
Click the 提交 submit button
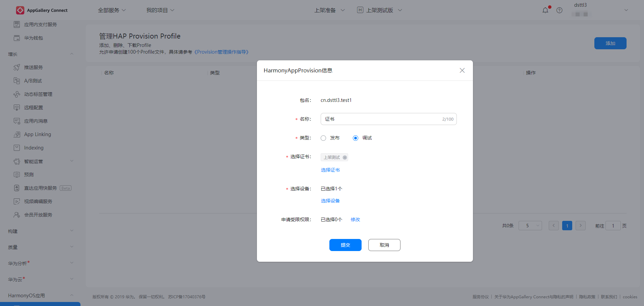pos(345,245)
